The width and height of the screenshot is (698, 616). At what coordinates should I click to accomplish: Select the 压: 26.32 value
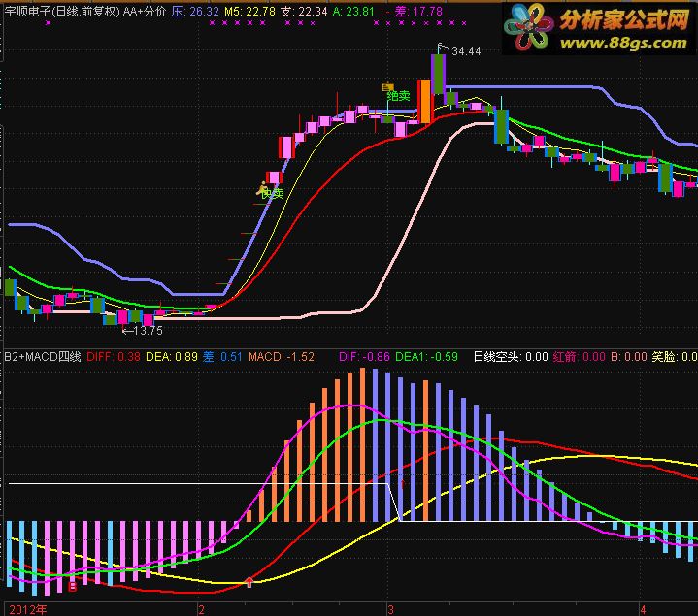point(195,11)
